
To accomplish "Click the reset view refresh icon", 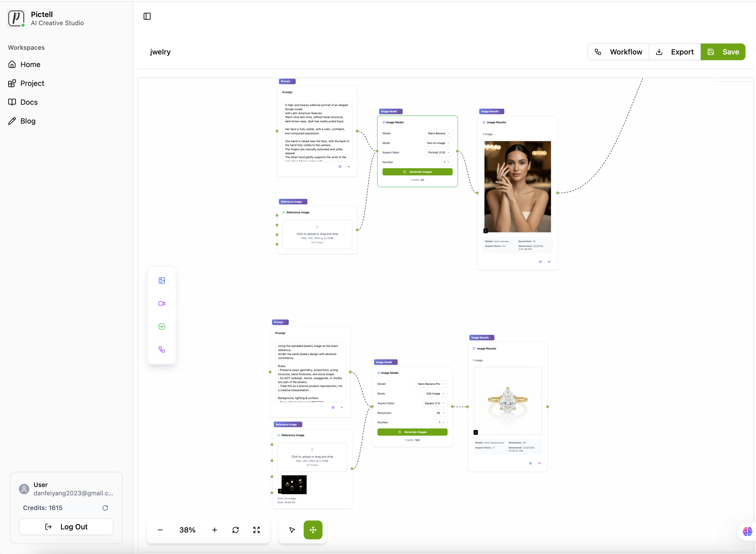I will [x=236, y=530].
